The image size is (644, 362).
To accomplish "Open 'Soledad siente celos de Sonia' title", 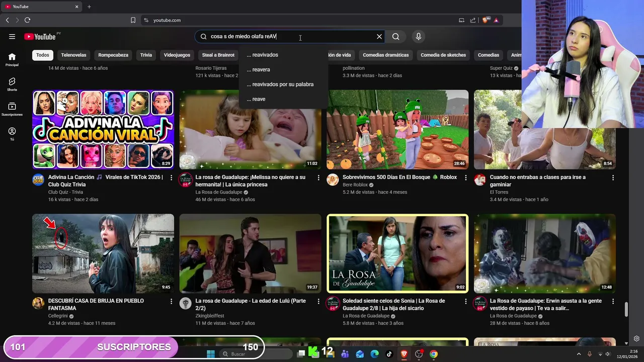I will [394, 304].
